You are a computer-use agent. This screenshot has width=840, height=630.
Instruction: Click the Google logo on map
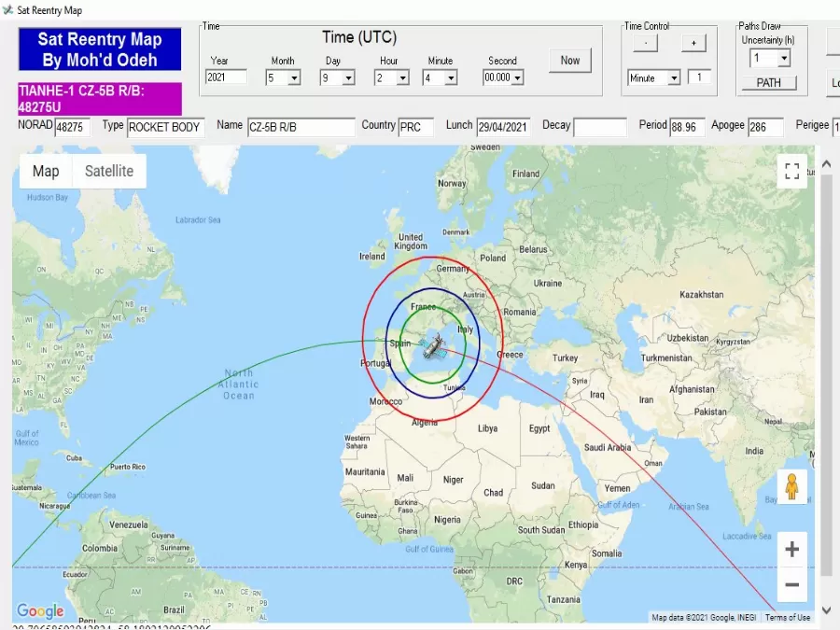[x=40, y=610]
